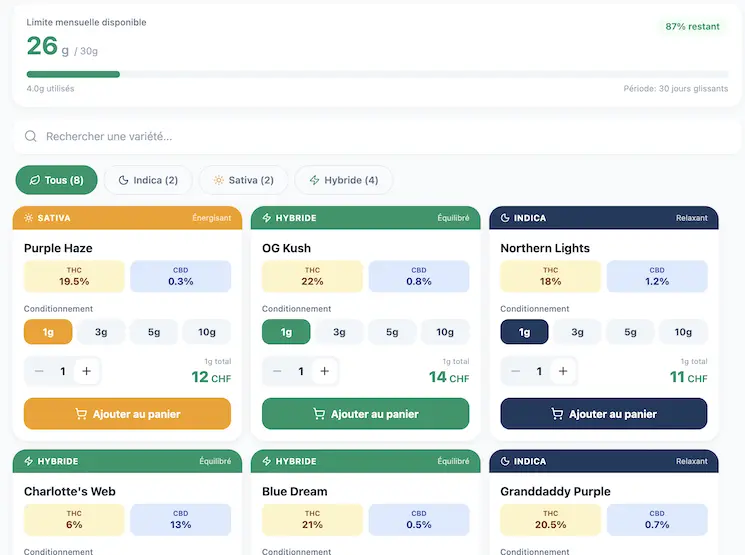Click the moon icon on Northern Lights header
Image resolution: width=745 pixels, height=555 pixels.
coord(505,218)
